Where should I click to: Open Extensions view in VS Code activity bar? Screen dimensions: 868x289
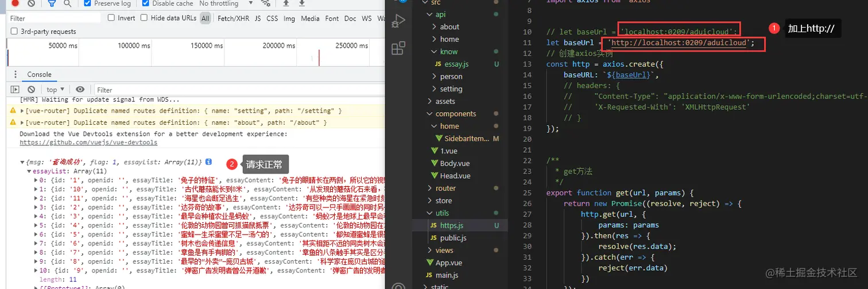click(398, 48)
